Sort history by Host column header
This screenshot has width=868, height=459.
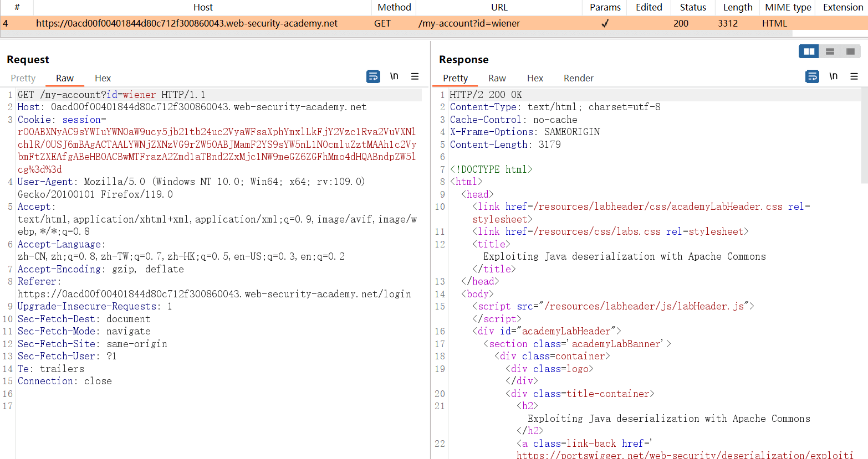(203, 7)
